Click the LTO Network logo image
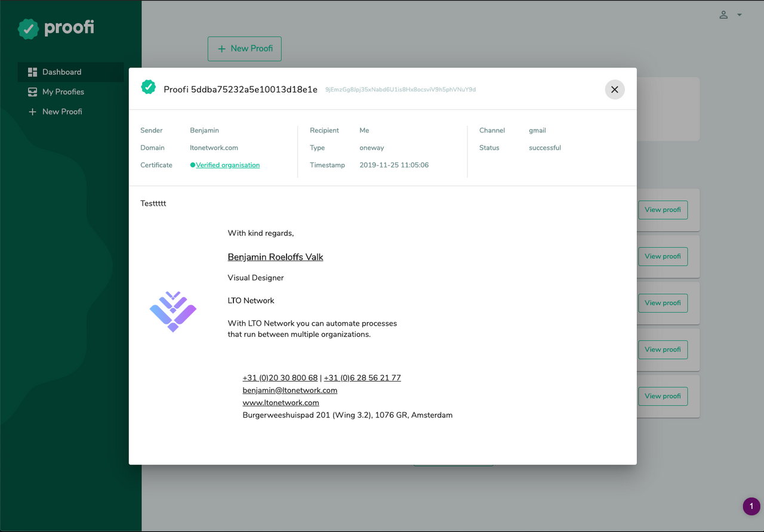Image resolution: width=764 pixels, height=532 pixels. [173, 311]
